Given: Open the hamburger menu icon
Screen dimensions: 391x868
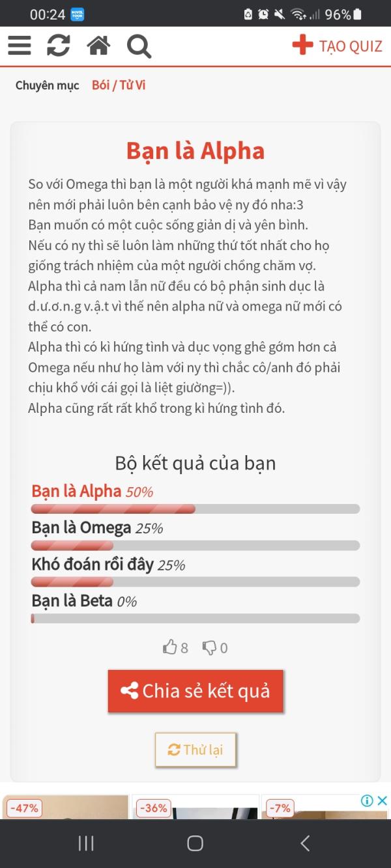Looking at the screenshot, I should click(x=20, y=46).
